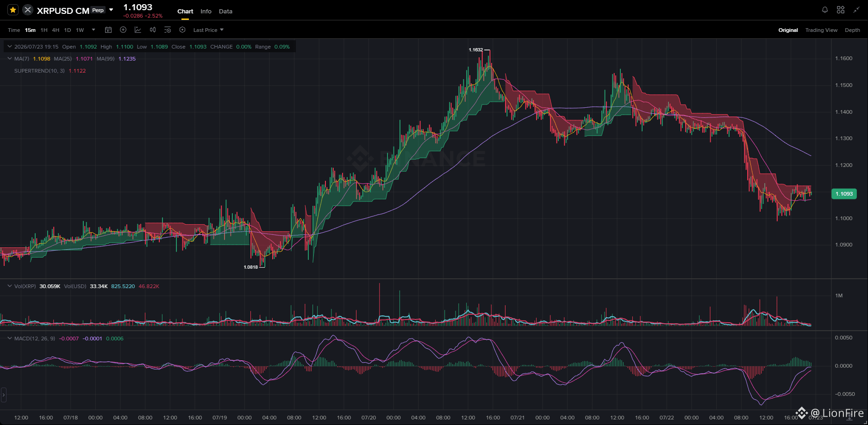
Task: Open the layout widgets grid icon
Action: (841, 10)
